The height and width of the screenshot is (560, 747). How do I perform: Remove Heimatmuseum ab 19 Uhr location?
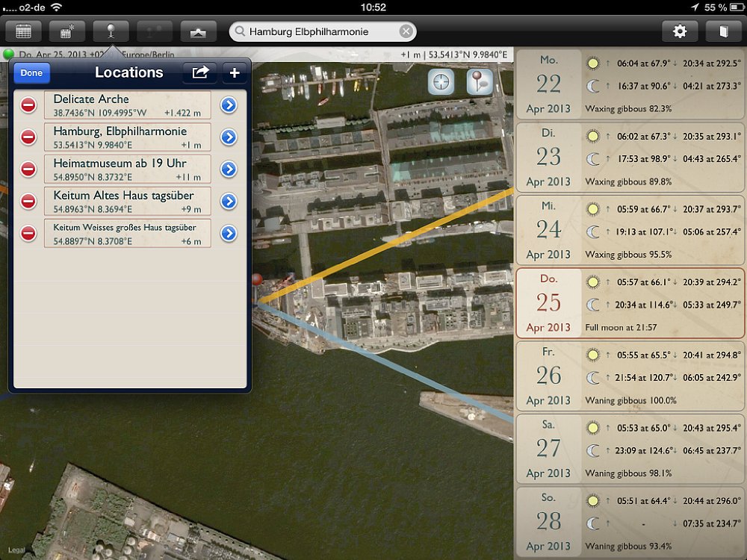point(28,169)
